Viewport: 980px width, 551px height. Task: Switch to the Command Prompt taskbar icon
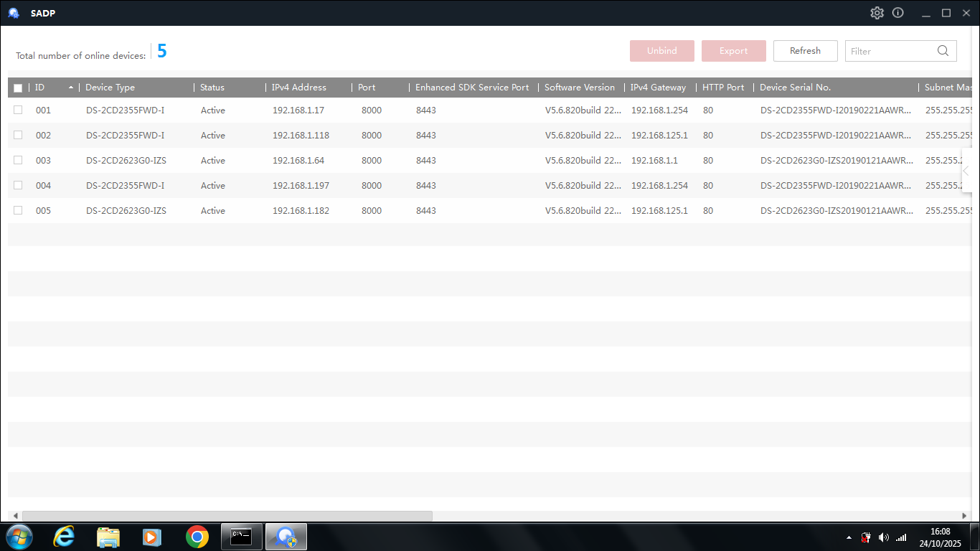[x=241, y=537]
